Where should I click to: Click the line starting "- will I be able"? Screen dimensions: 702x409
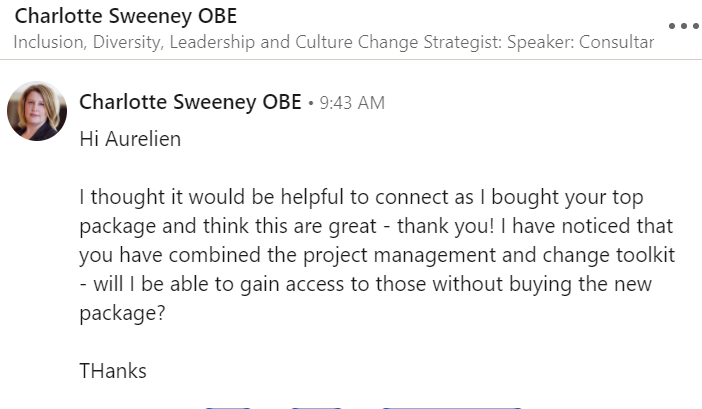coord(365,284)
